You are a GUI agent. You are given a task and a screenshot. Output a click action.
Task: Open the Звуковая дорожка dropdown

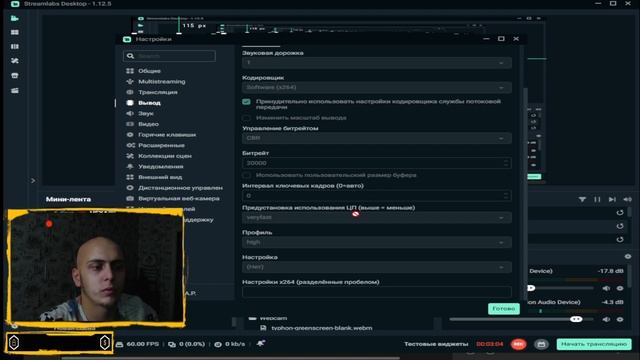[377, 62]
